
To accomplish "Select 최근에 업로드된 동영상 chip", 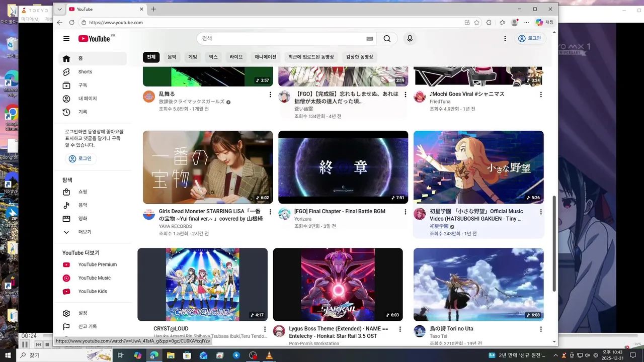I will [x=311, y=57].
